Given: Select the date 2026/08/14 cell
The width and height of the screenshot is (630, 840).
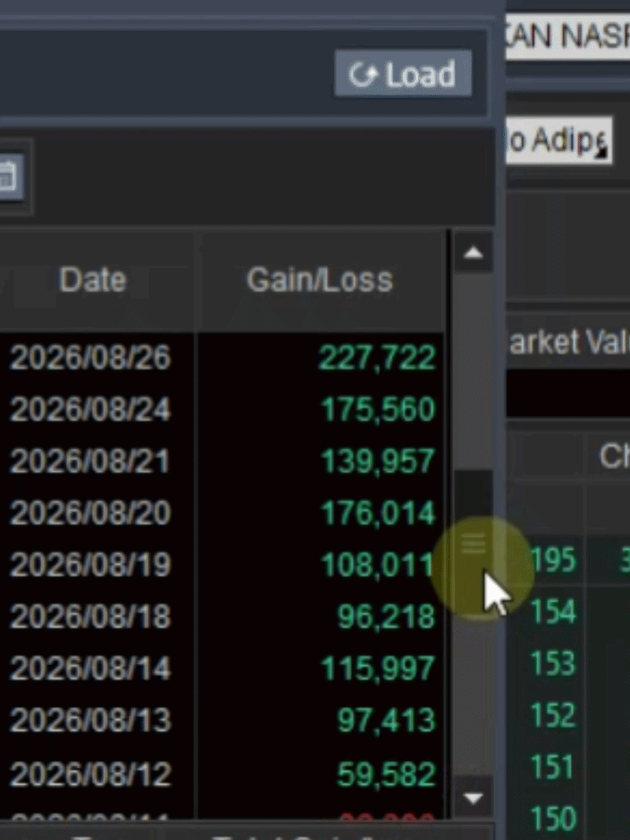Looking at the screenshot, I should (90, 668).
